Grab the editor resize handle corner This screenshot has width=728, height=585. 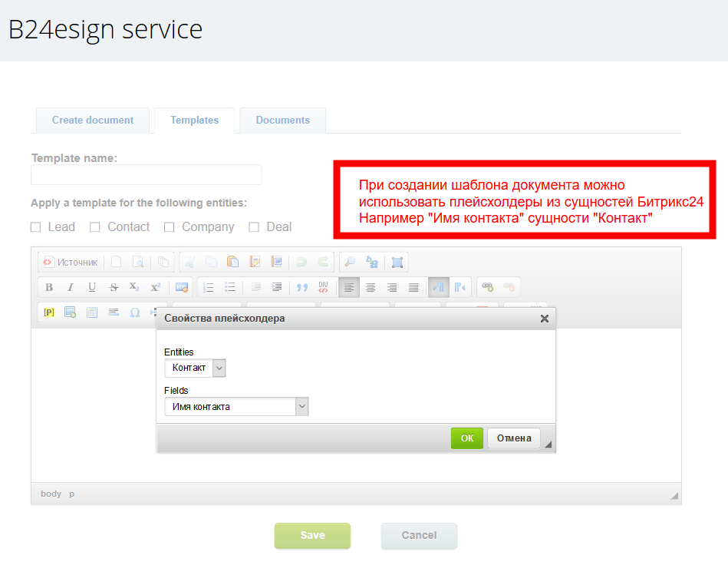pyautogui.click(x=674, y=496)
